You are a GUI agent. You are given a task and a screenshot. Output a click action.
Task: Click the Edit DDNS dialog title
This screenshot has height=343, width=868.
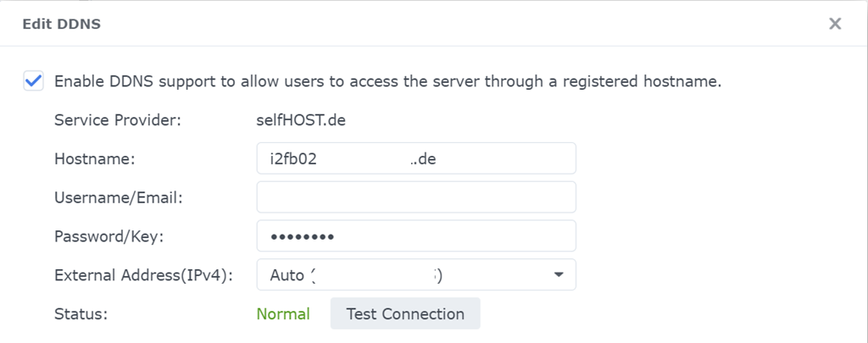click(x=61, y=24)
